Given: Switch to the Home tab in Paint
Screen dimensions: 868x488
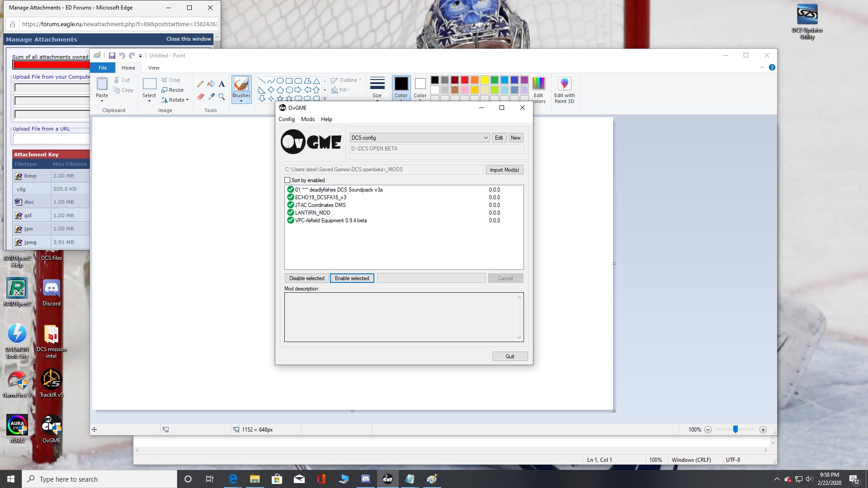Looking at the screenshot, I should tap(128, 68).
